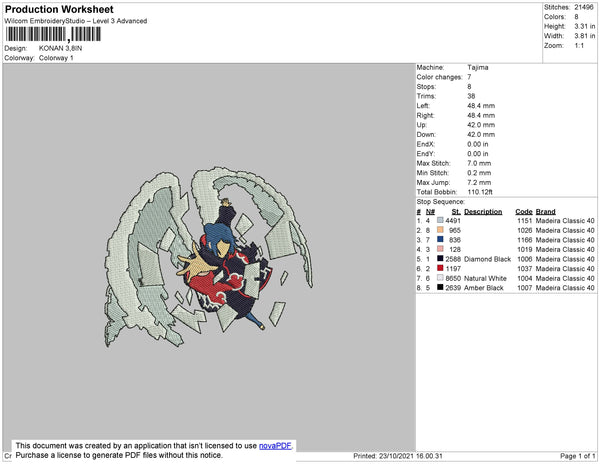Select the Height value 3.31 in
The height and width of the screenshot is (464, 600).
pyautogui.click(x=585, y=26)
